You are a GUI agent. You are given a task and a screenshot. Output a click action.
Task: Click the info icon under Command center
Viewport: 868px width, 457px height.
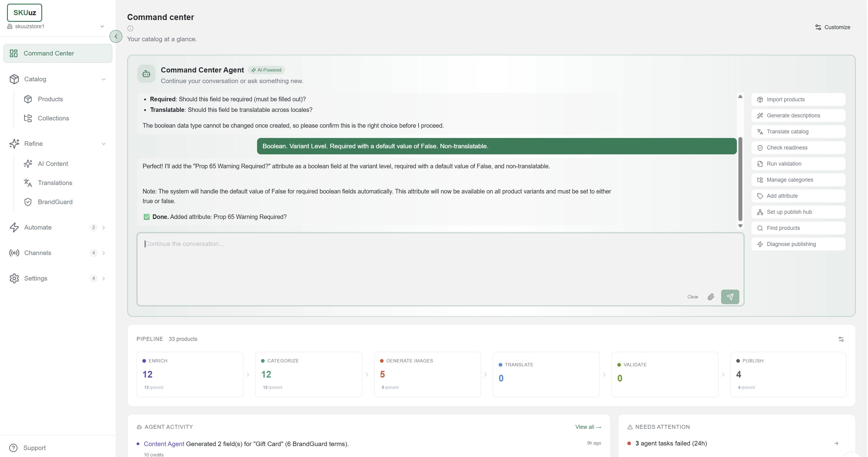tap(131, 28)
